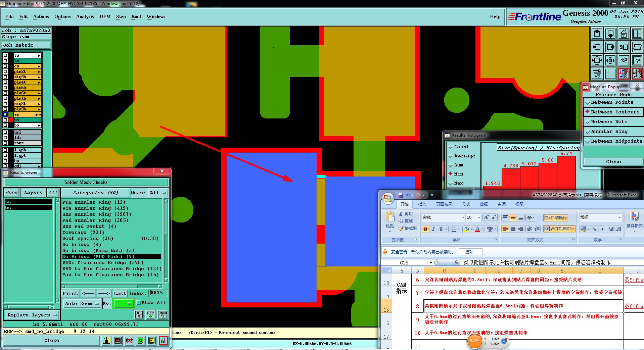The image size is (644, 350).
Task: Click the UNDO icon in Results viewer
Action: click(x=163, y=314)
